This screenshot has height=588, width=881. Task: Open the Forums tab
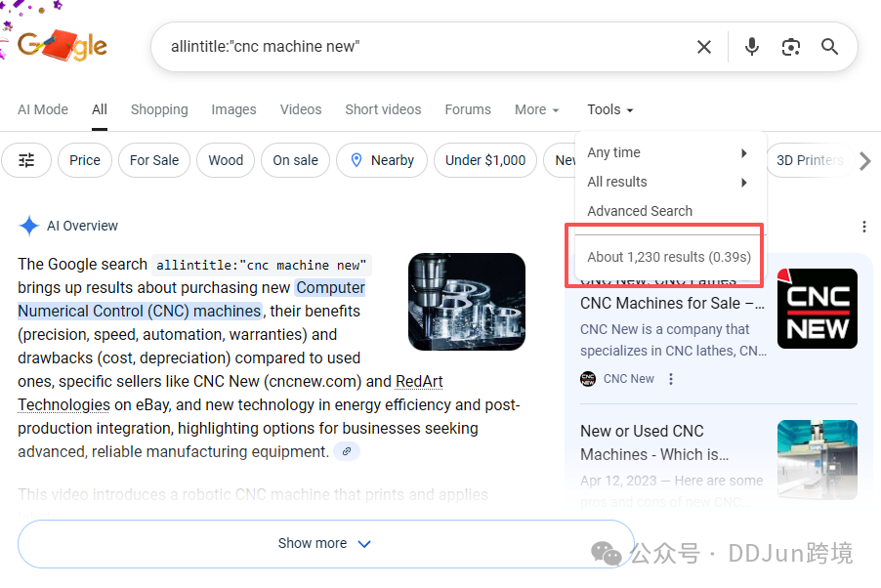468,109
